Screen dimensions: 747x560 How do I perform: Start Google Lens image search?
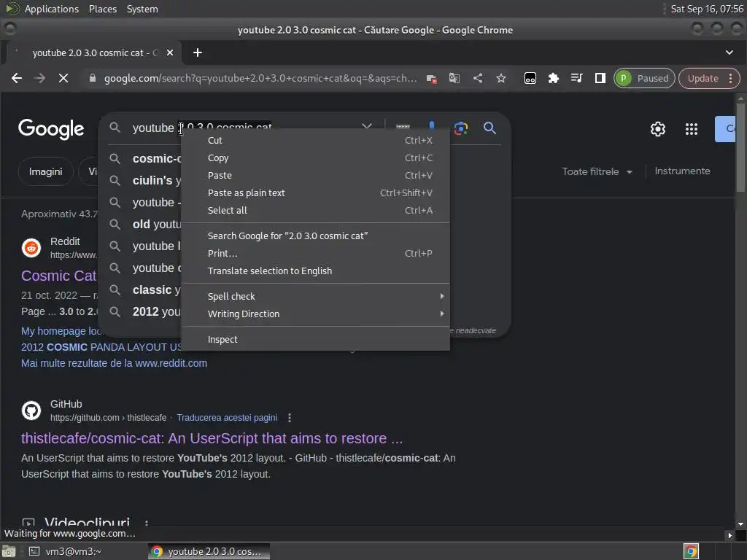coord(461,128)
